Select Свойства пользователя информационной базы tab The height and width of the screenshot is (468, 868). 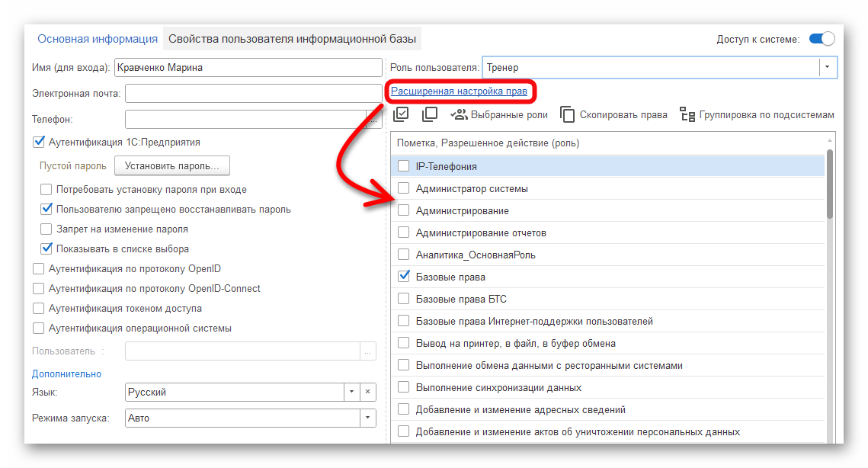click(x=293, y=39)
